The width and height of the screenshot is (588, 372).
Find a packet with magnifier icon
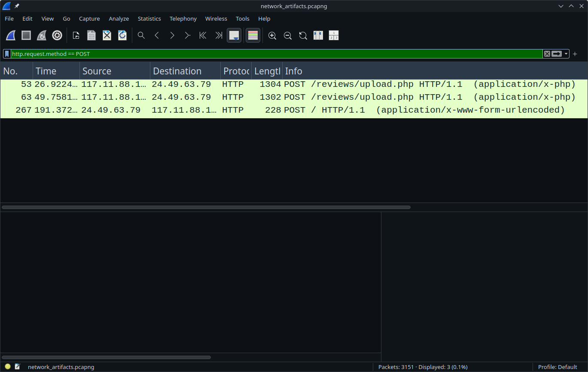pos(141,36)
